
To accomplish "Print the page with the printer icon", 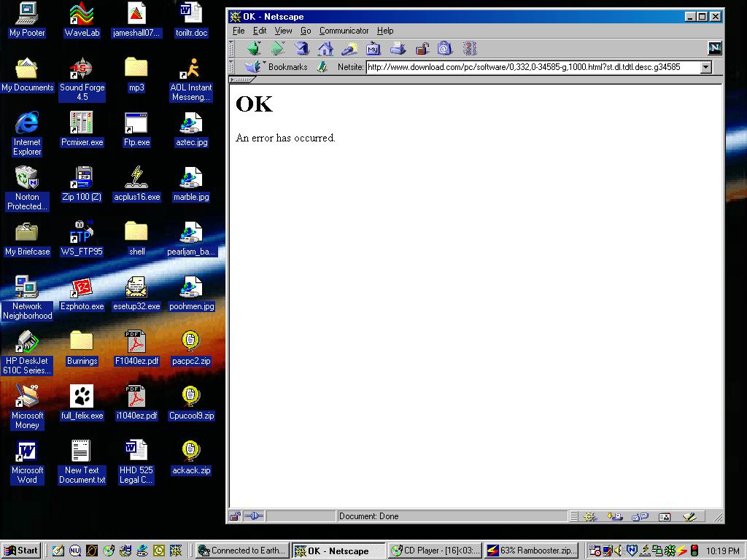I will click(x=398, y=49).
